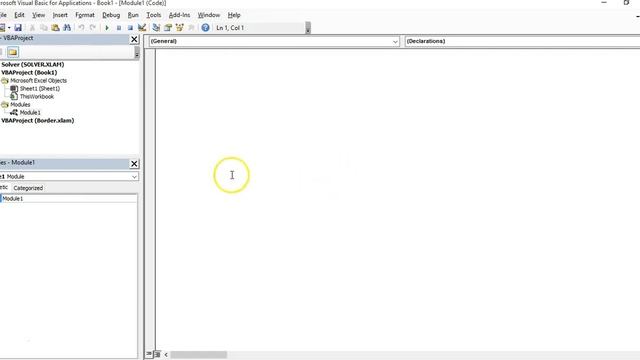640x360 pixels.
Task: Click the Redo arrow icon
Action: click(x=93, y=28)
